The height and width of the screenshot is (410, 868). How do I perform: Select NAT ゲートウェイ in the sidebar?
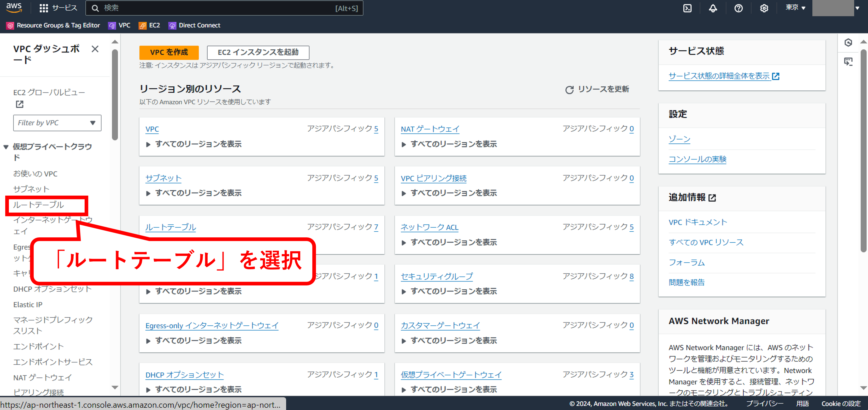[43, 377]
